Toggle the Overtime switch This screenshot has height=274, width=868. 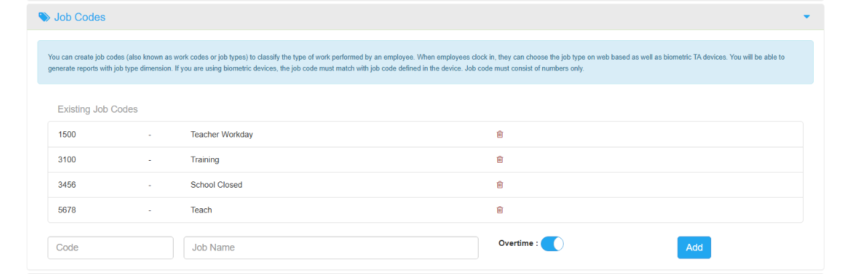point(552,244)
